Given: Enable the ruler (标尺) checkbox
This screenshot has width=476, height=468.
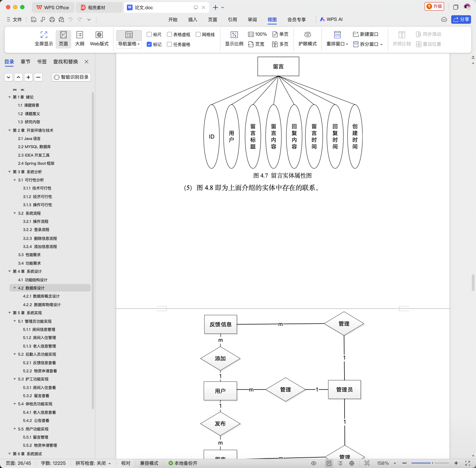Looking at the screenshot, I should click(149, 34).
